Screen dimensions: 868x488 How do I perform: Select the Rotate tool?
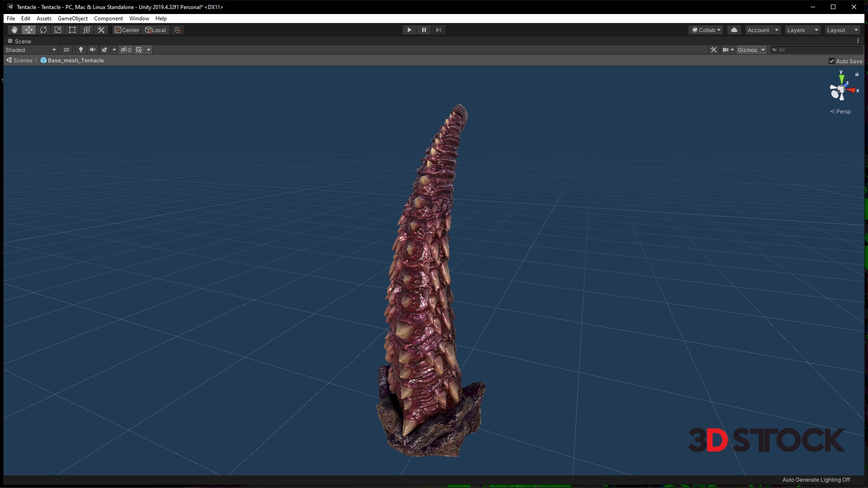point(43,30)
